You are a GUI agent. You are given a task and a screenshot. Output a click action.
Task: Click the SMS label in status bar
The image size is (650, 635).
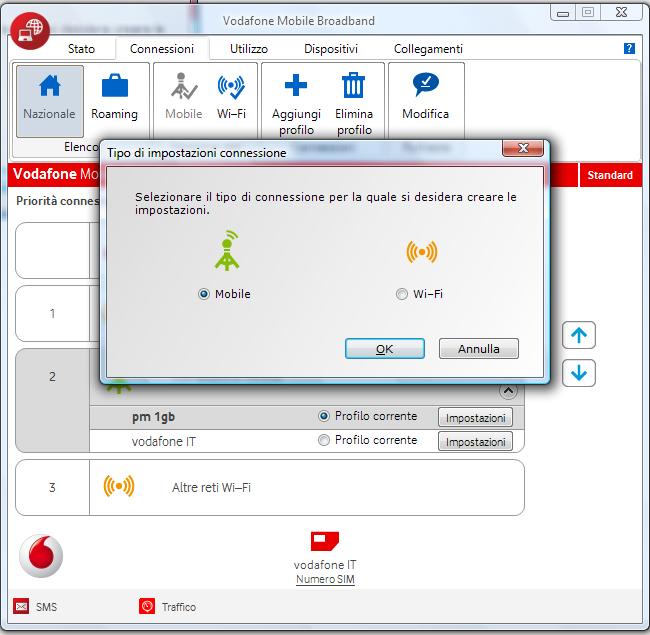click(46, 607)
